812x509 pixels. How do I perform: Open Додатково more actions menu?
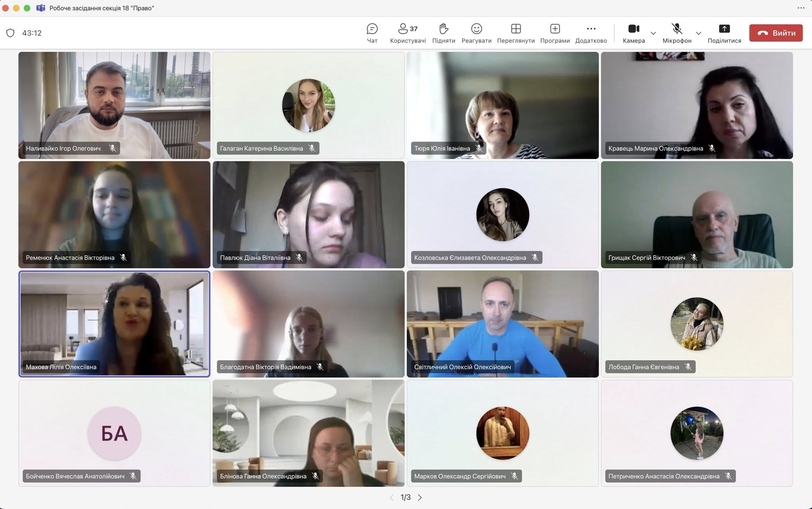(x=591, y=33)
